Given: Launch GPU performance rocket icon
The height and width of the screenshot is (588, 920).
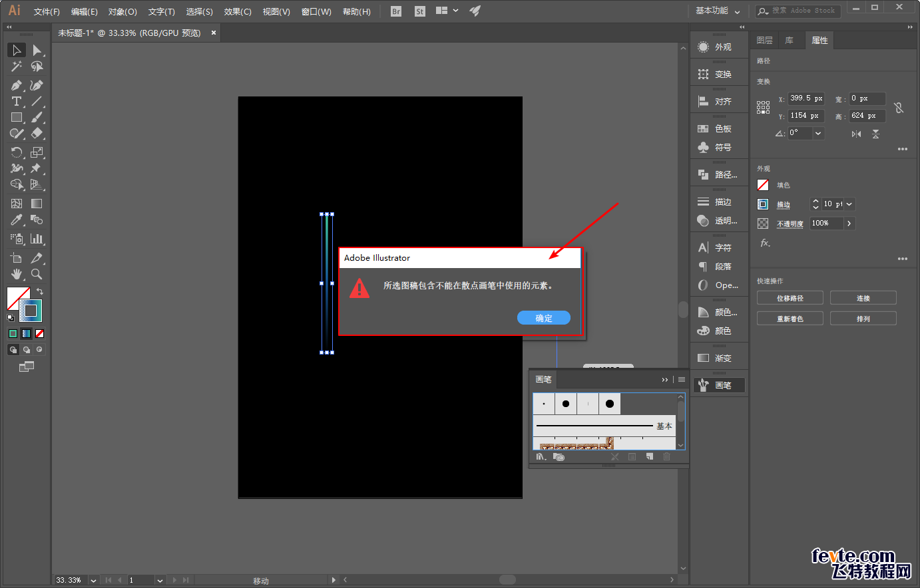Looking at the screenshot, I should click(x=475, y=11).
